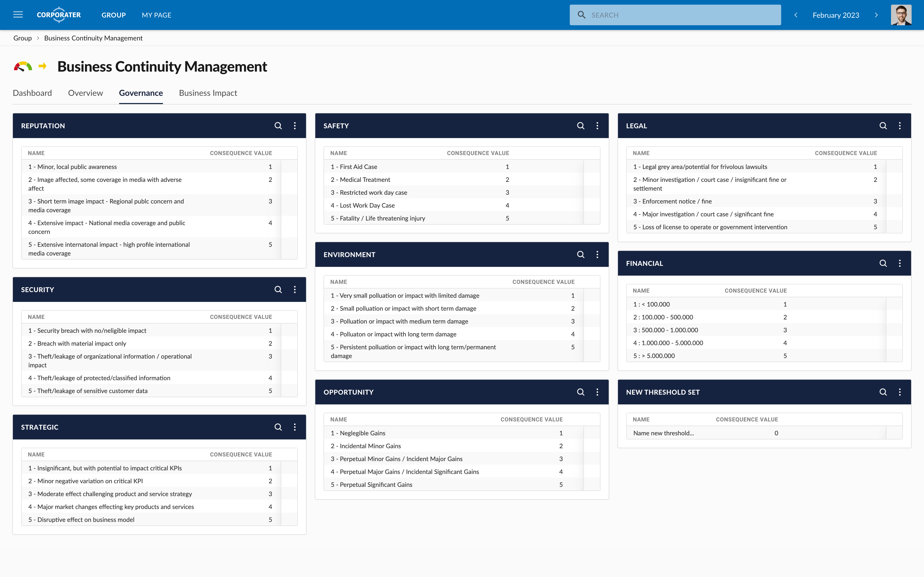
Task: Open the REPUTATION panel three-dot menu
Action: [294, 125]
